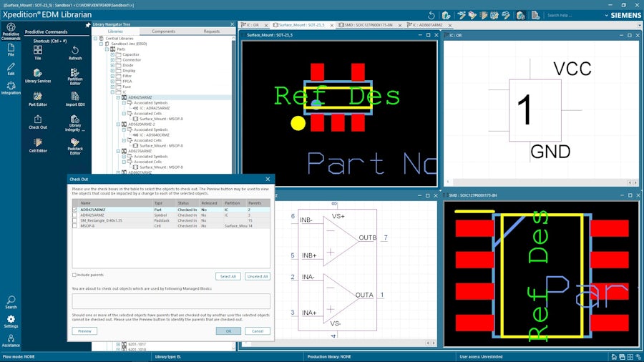Click the Preview button
Image resolution: width=644 pixels, height=362 pixels.
[x=84, y=331]
